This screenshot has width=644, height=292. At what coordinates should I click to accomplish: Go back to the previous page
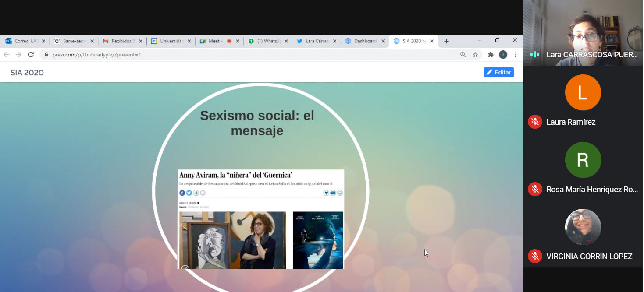click(6, 55)
